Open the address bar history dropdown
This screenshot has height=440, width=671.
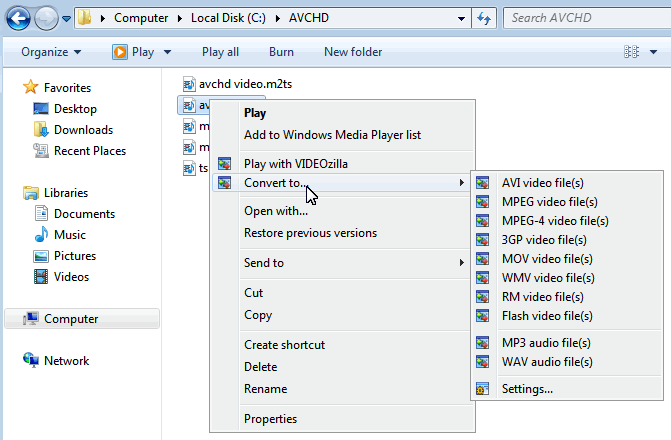(x=461, y=19)
